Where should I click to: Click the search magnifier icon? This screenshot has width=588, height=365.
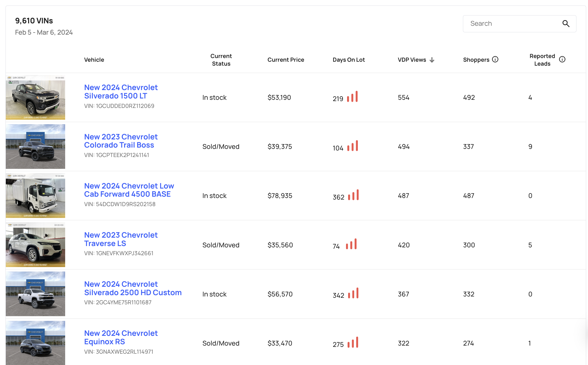click(x=566, y=24)
